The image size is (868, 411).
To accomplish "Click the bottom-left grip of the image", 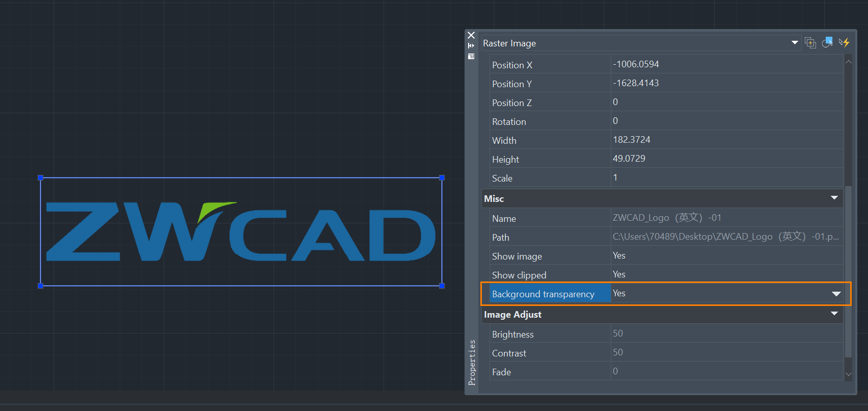I will pos(41,286).
